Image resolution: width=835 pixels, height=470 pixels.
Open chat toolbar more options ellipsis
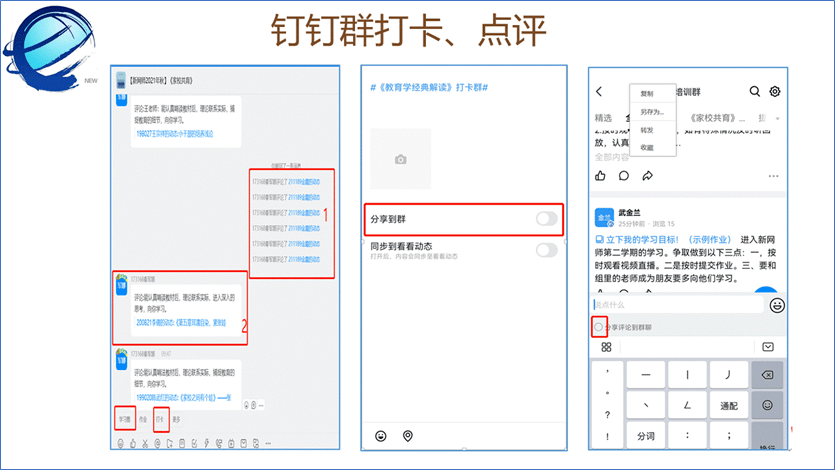[x=268, y=443]
